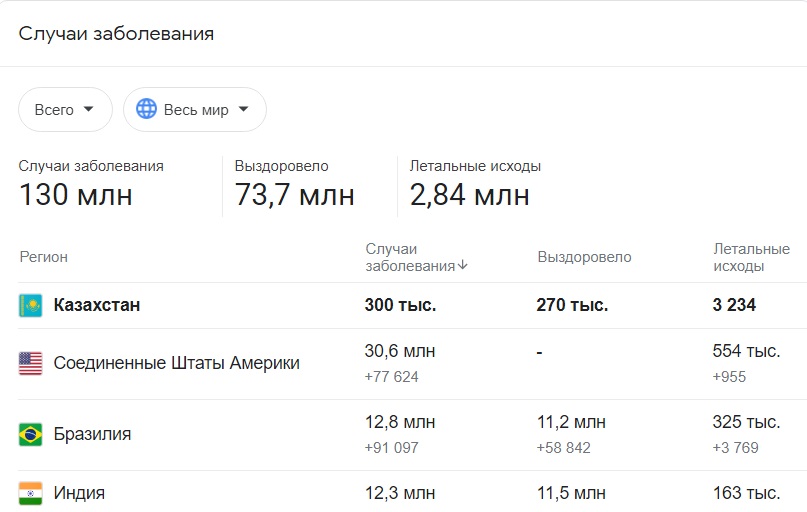The height and width of the screenshot is (512, 807).
Task: Select the Бразилия row name
Action: [92, 434]
